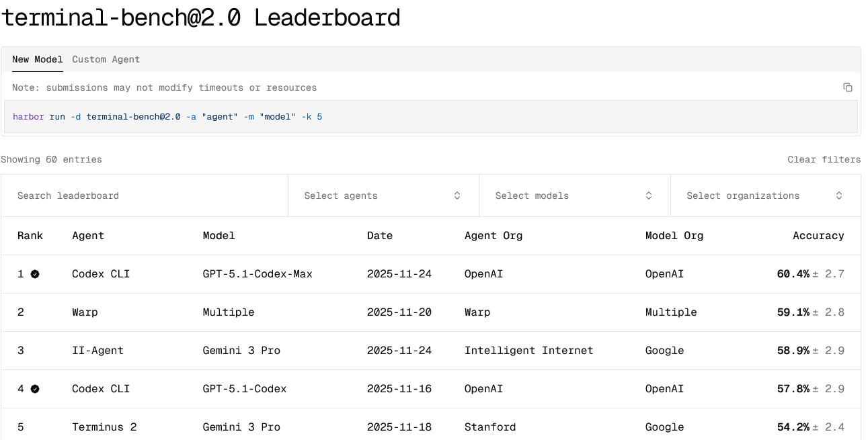The width and height of the screenshot is (868, 440).
Task: Click the verified badge next to rank 1
Action: click(36, 273)
